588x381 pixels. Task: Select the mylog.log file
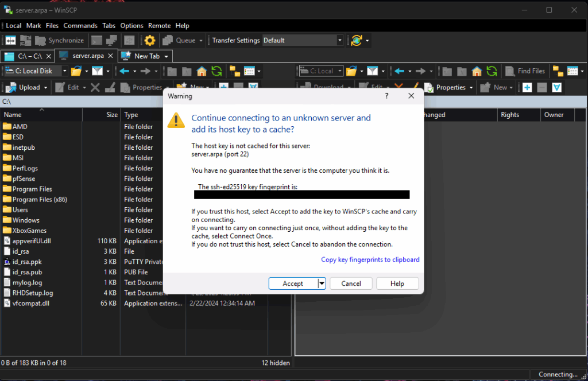[27, 283]
